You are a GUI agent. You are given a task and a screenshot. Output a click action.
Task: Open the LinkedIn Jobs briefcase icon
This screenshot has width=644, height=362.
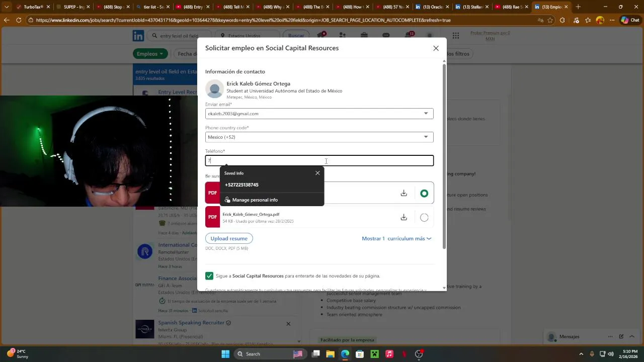pyautogui.click(x=364, y=36)
